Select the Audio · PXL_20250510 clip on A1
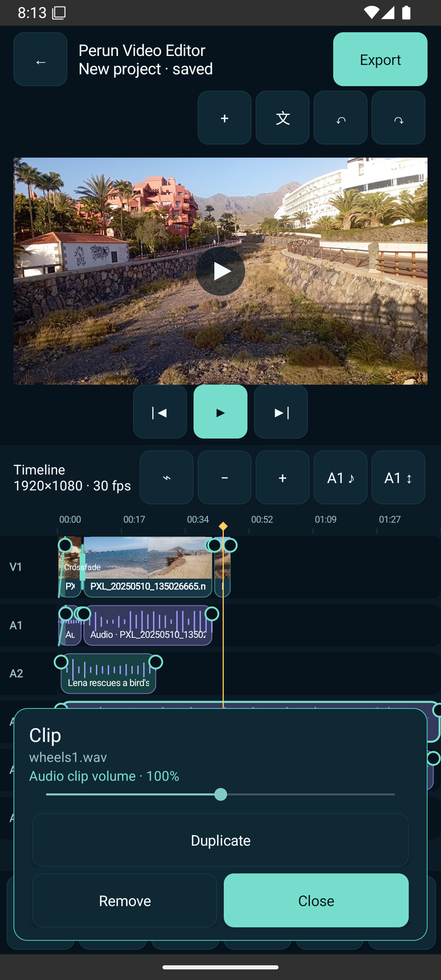This screenshot has height=980, width=441. pos(148,626)
